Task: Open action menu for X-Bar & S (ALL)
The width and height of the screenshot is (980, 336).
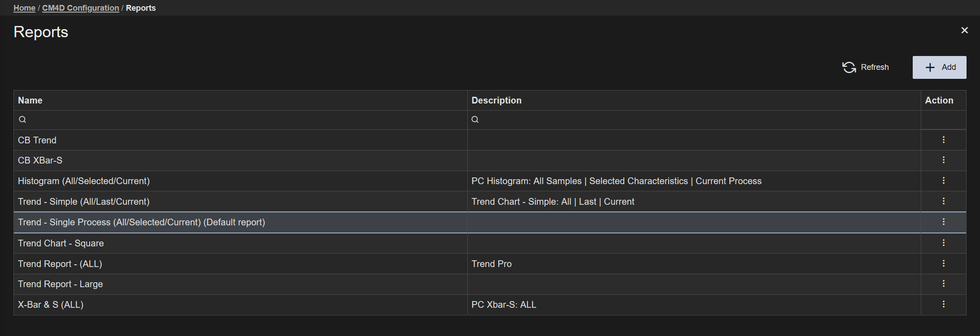Action: [943, 304]
